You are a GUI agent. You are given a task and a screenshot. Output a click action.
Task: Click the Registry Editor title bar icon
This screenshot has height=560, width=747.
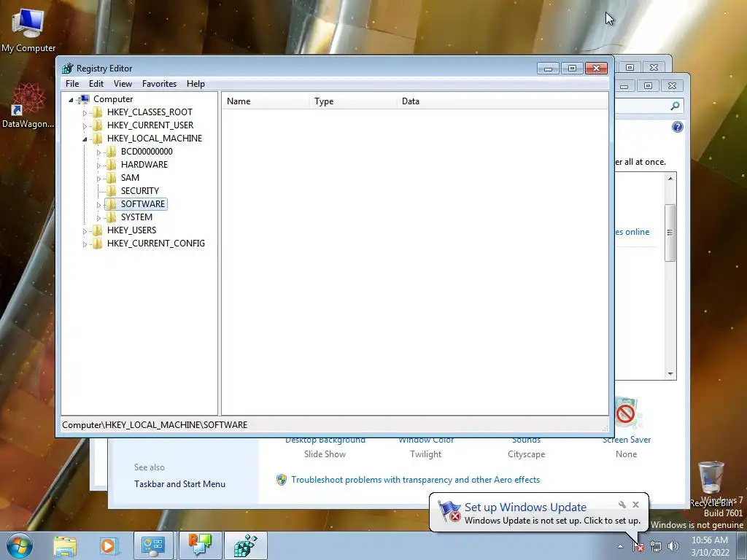pos(68,68)
